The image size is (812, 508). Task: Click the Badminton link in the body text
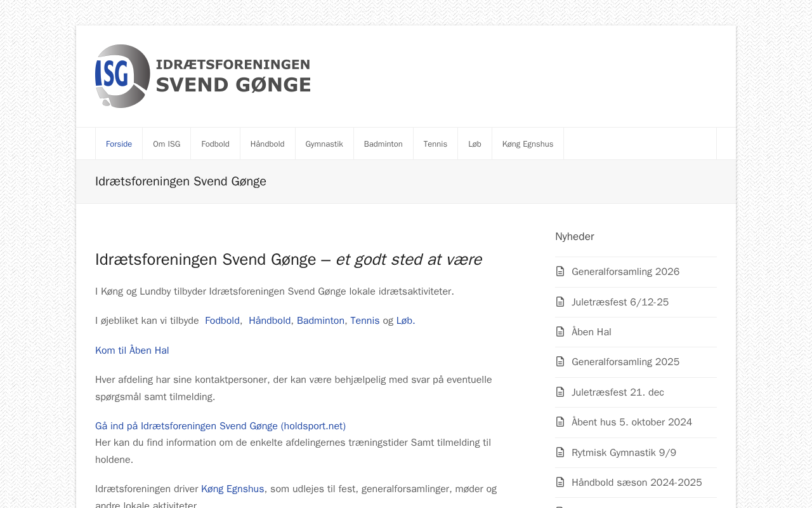320,321
